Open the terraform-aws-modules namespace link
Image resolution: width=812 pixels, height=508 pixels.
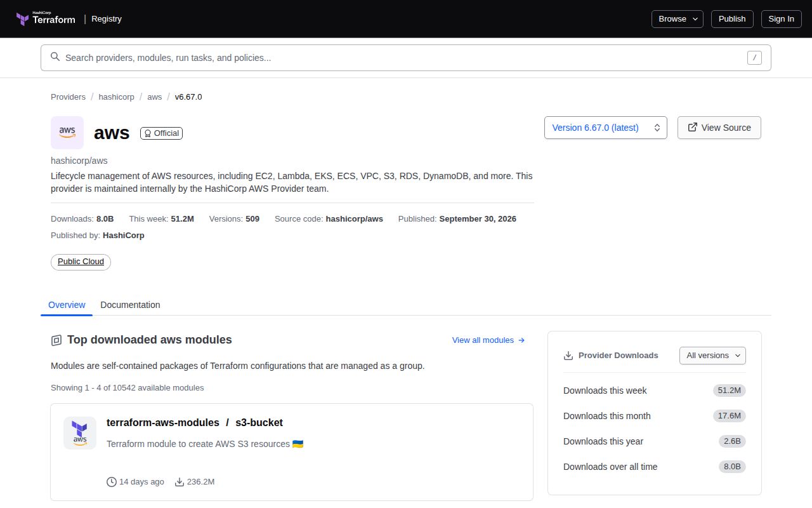coord(163,423)
